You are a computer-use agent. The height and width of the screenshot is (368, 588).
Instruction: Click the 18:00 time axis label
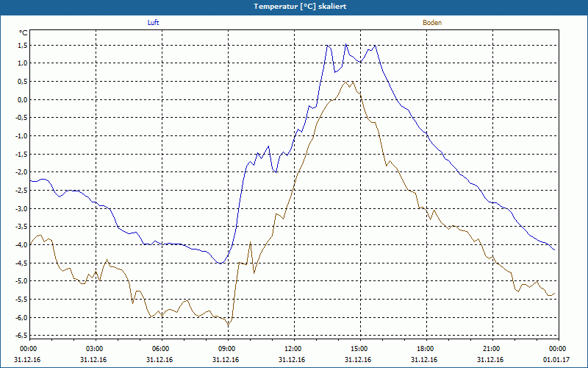427,349
